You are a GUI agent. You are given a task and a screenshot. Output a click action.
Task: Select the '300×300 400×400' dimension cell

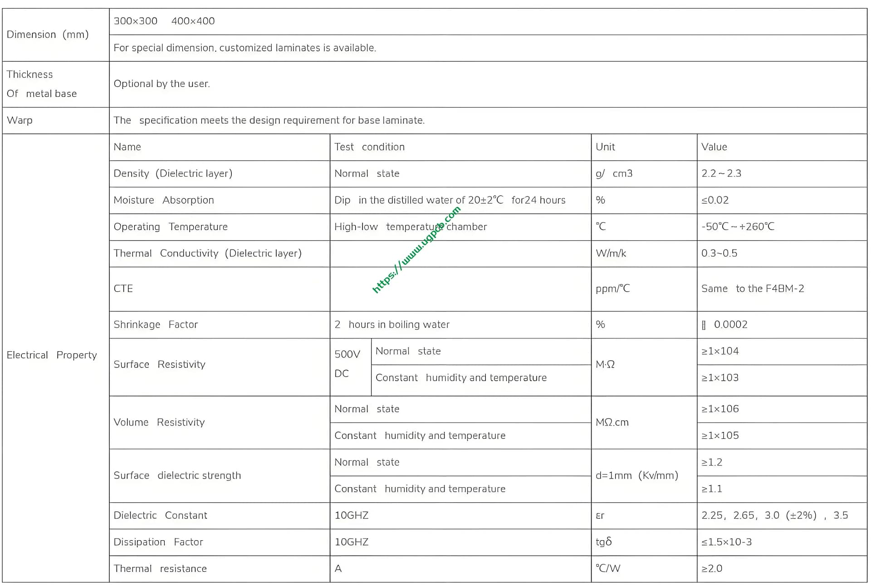[164, 21]
